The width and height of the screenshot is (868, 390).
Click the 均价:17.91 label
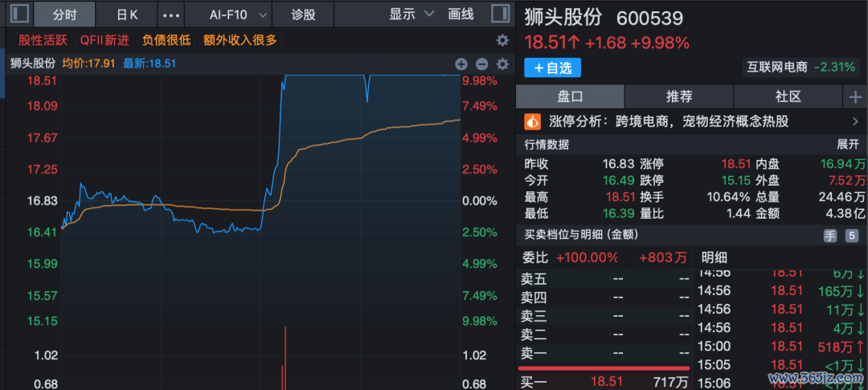(x=88, y=64)
